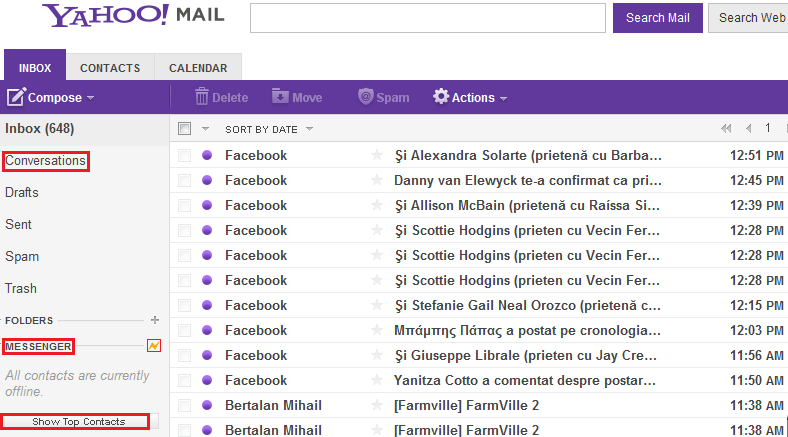The height and width of the screenshot is (437, 788).
Task: Mark Alexandra Solarte email read via purple dot
Action: click(x=207, y=155)
